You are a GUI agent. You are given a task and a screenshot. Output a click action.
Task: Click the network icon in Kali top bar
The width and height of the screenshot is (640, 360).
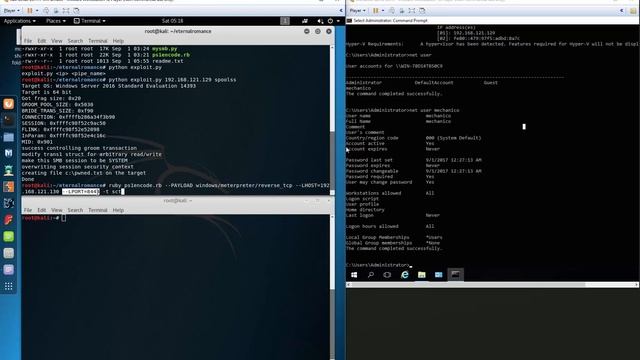[304, 21]
